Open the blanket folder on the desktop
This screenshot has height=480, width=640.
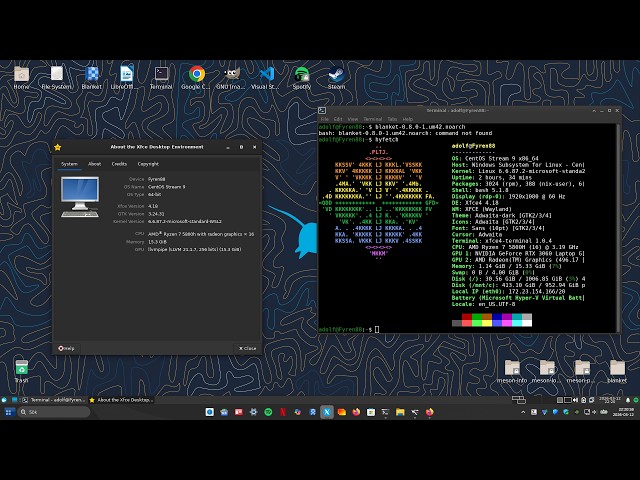coord(617,371)
